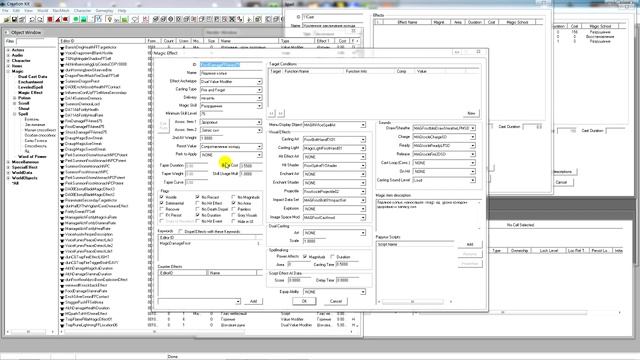Select Word of Power tree item
Screen dimensions: 640x360
click(32, 157)
